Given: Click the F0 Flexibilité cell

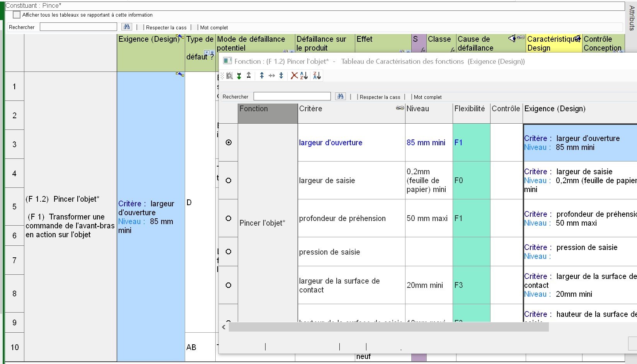Looking at the screenshot, I should click(x=471, y=180).
